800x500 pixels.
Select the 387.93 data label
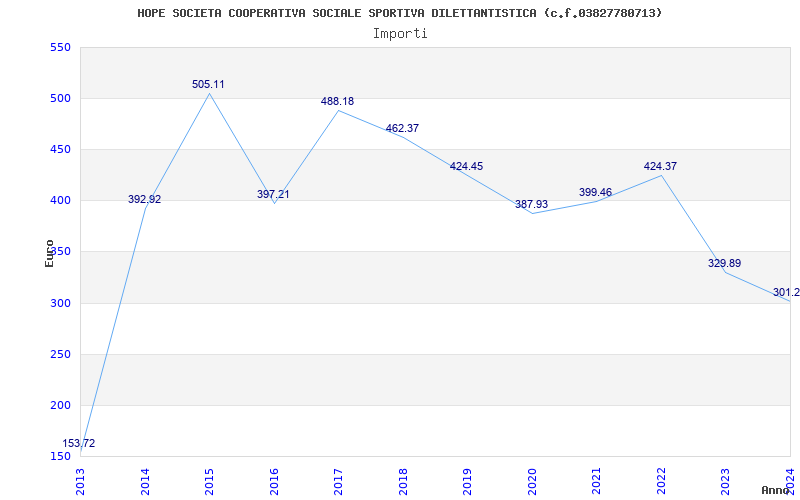click(x=531, y=204)
